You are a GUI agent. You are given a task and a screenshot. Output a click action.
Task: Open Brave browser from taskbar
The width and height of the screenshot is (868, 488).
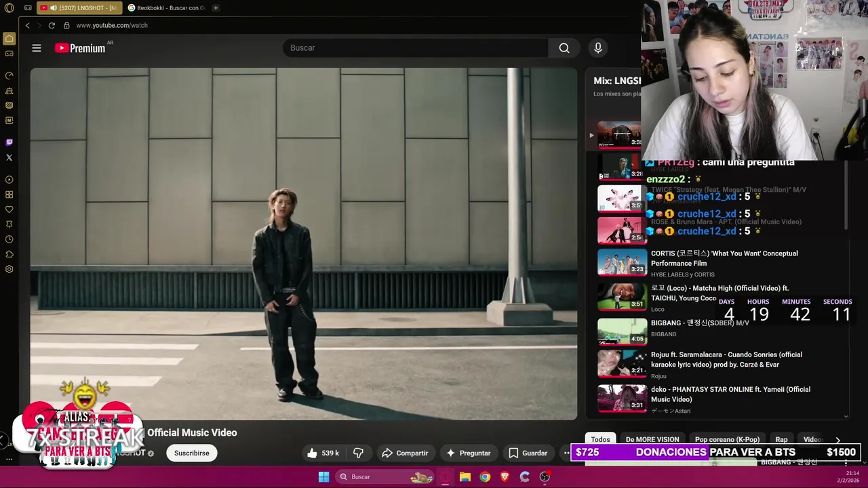pyautogui.click(x=505, y=476)
